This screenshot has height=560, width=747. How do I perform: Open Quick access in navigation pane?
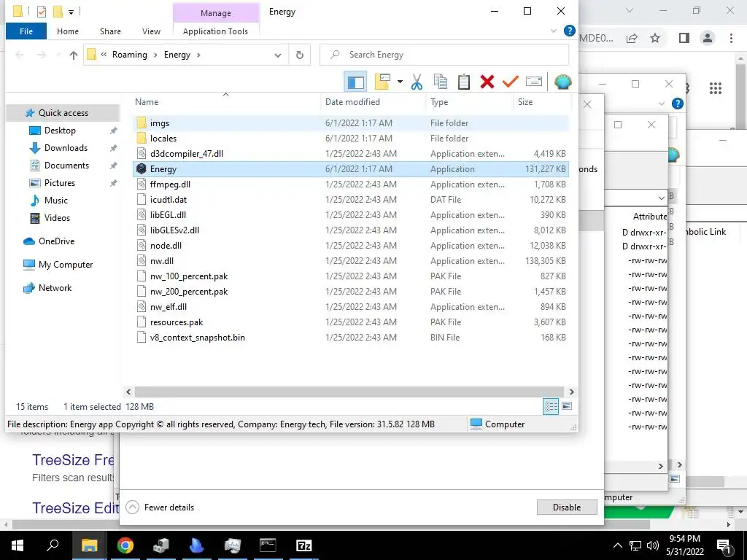63,113
